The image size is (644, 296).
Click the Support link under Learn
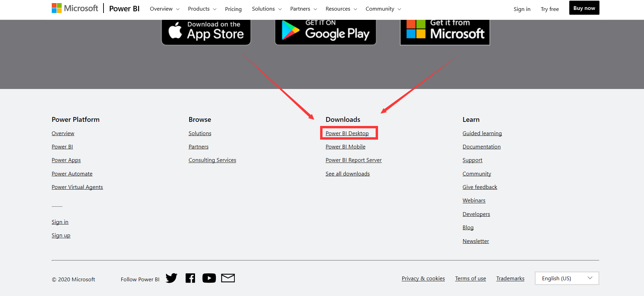coord(472,160)
